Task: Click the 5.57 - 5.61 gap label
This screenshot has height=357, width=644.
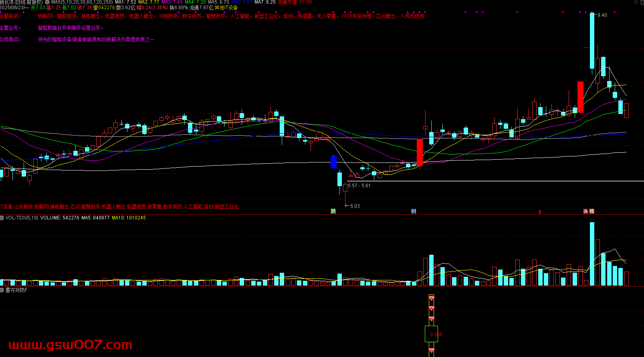Action: 359,186
